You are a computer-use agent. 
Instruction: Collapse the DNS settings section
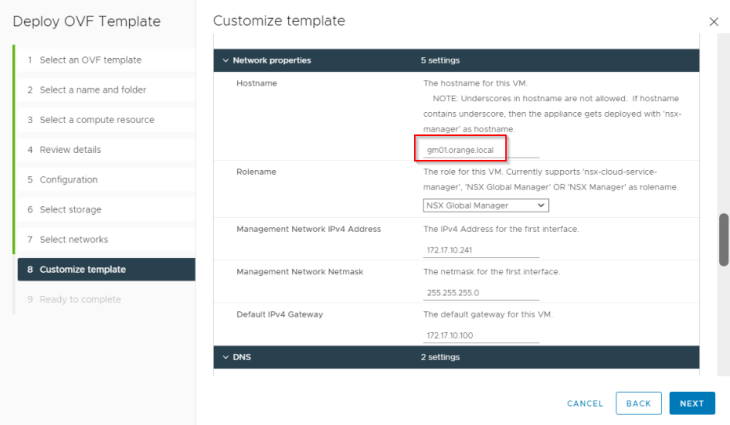(226, 357)
